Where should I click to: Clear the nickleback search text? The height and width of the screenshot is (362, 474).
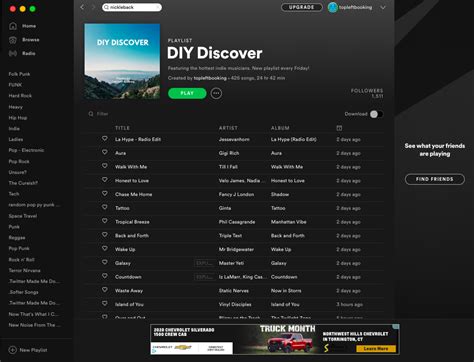pos(158,7)
